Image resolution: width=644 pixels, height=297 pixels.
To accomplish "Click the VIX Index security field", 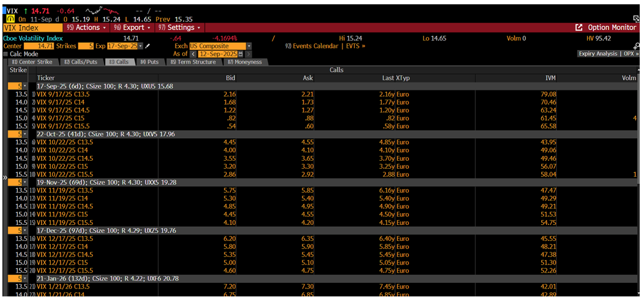I will tap(33, 28).
